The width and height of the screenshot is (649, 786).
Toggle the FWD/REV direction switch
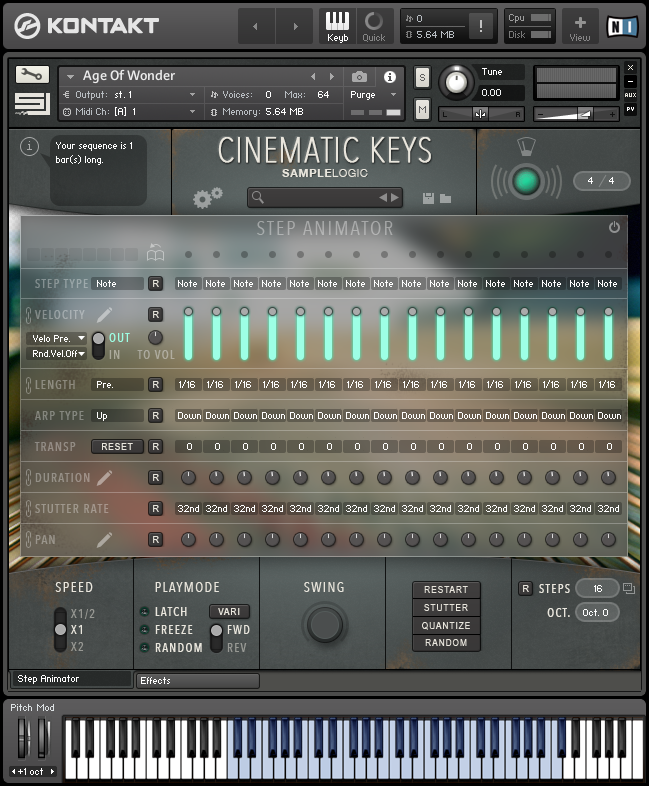tap(216, 638)
